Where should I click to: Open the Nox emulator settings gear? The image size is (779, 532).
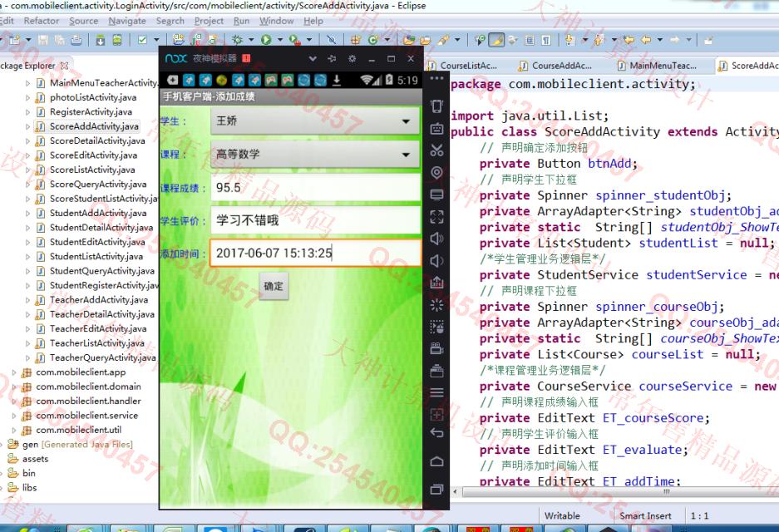click(353, 59)
